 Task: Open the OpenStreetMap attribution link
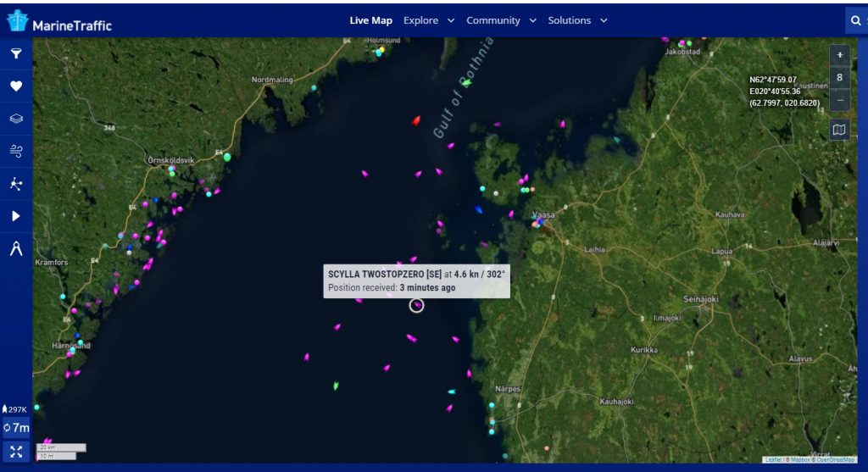[835, 459]
